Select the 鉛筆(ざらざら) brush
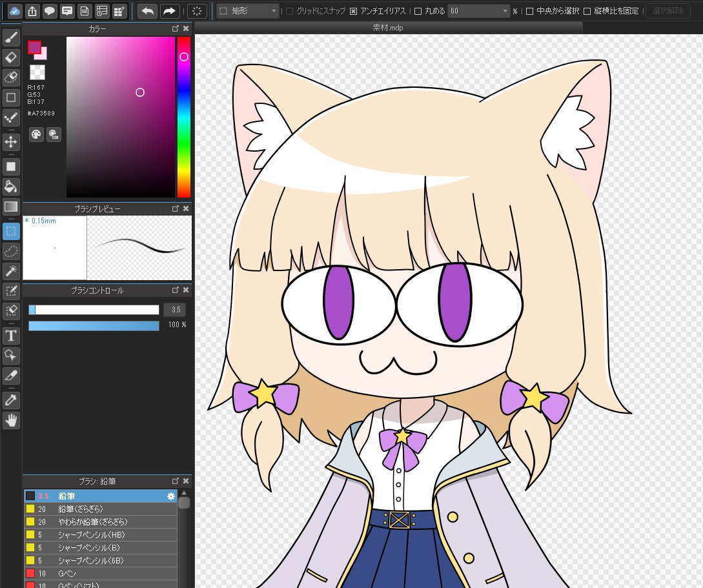 [x=101, y=509]
